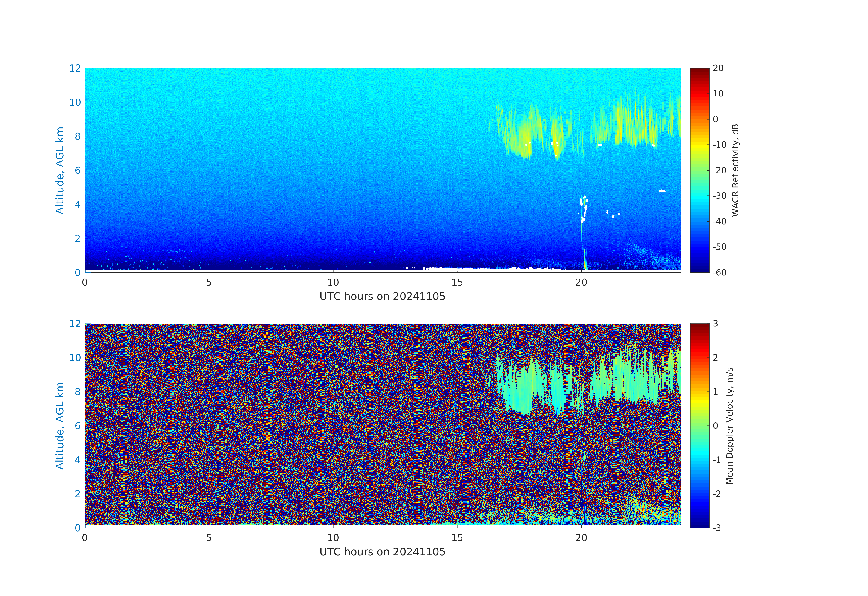This screenshot has height=596, width=868.
Task: Click the Mean Doppler Velocity colorbar
Action: [x=699, y=425]
